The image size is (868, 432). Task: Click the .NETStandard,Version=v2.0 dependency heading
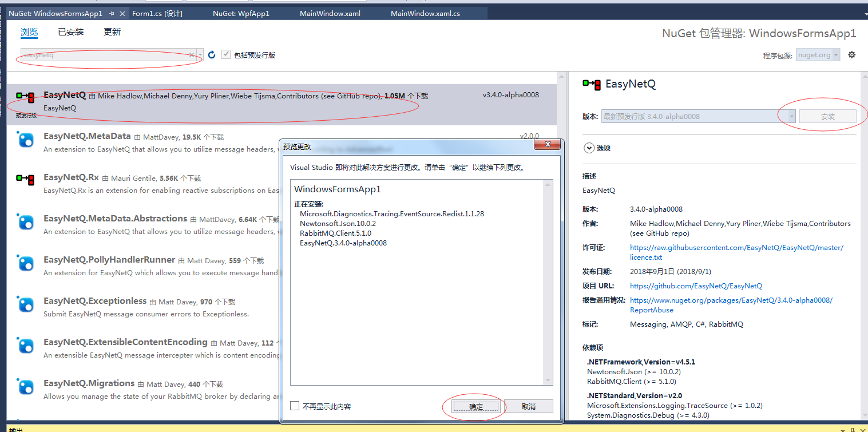(635, 395)
